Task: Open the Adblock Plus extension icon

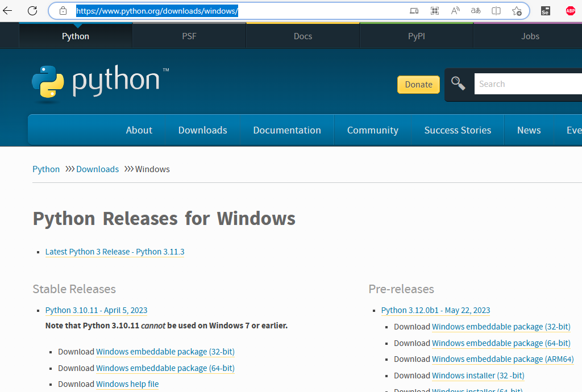Action: [x=571, y=11]
